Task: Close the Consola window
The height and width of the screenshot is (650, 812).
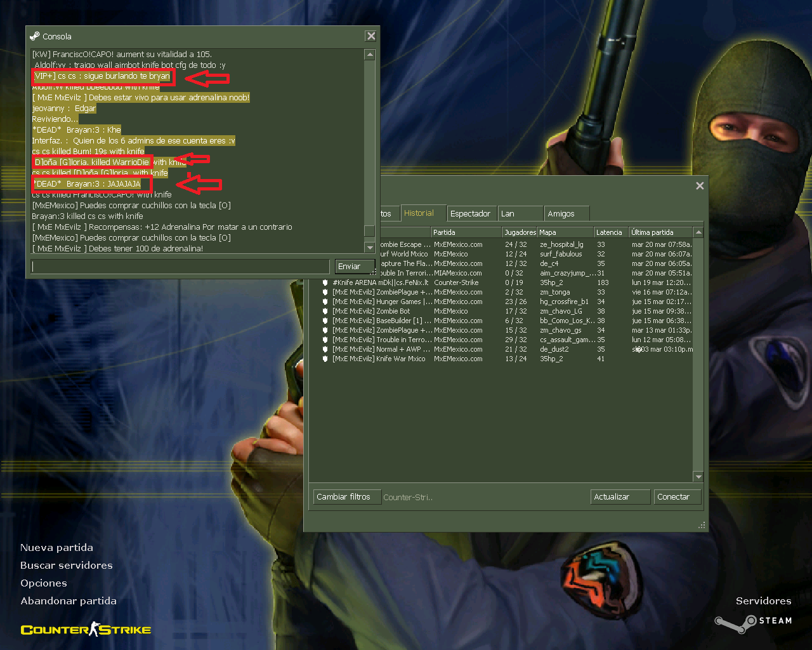Action: (371, 36)
